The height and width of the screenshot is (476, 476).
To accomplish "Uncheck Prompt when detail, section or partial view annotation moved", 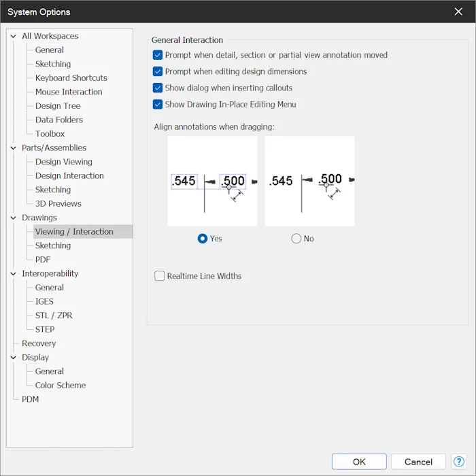I will pos(158,55).
